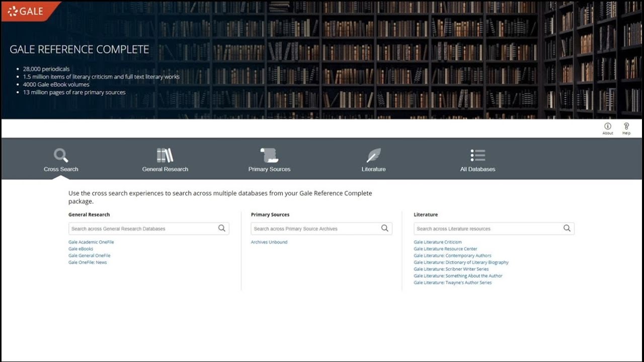Image resolution: width=644 pixels, height=362 pixels.
Task: Open Gale Literature: Twayne's Author Series link
Action: pos(453,283)
